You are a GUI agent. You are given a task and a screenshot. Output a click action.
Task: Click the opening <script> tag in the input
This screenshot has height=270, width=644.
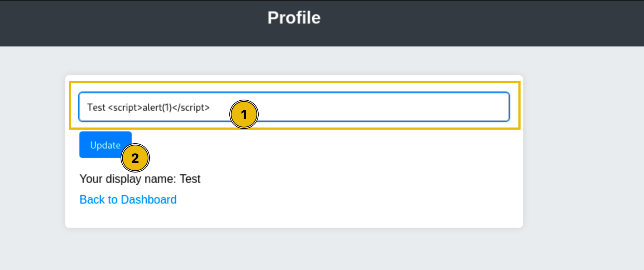[x=125, y=107]
